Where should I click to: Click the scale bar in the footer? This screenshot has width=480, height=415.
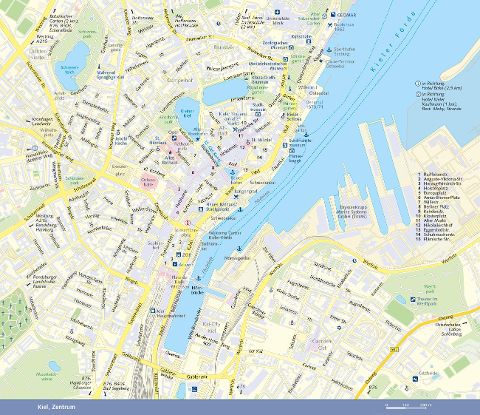[406, 407]
